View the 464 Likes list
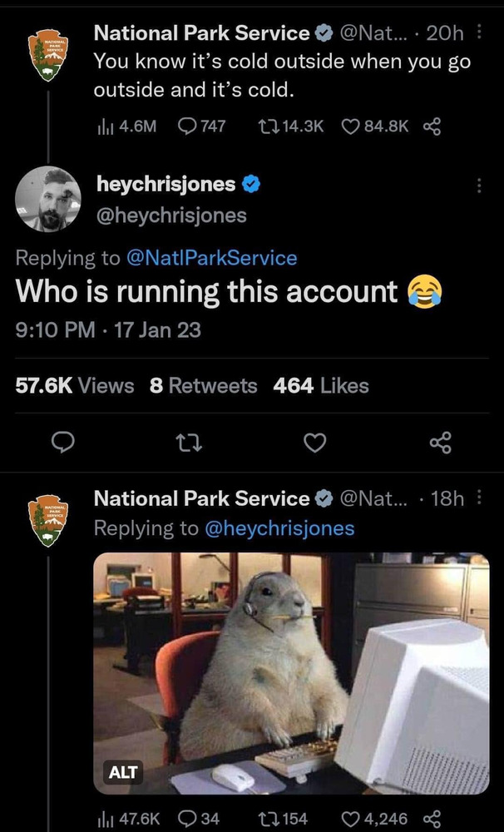 [321, 385]
